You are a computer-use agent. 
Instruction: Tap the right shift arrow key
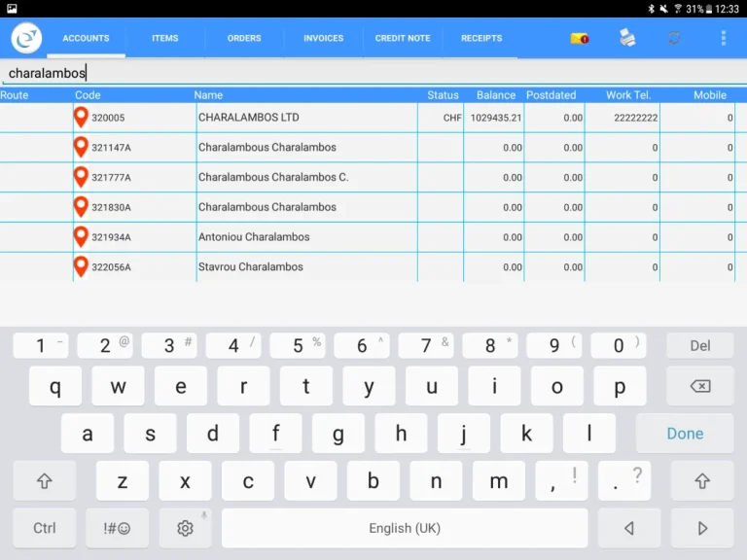[701, 481]
